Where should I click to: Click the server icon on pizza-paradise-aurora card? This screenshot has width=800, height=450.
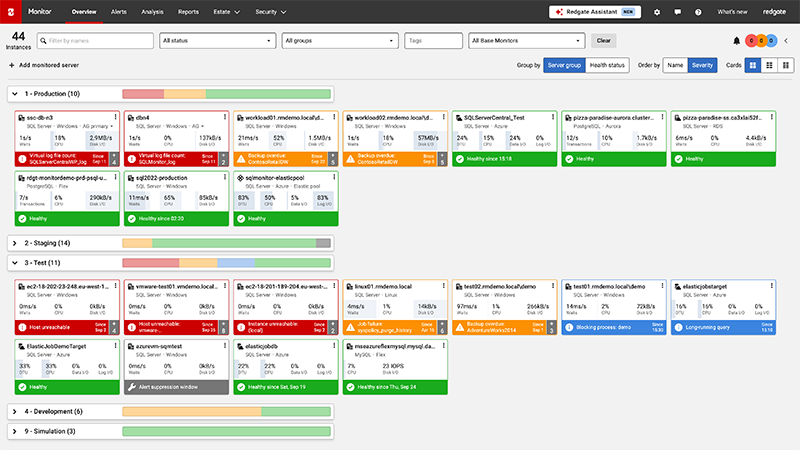pos(568,118)
